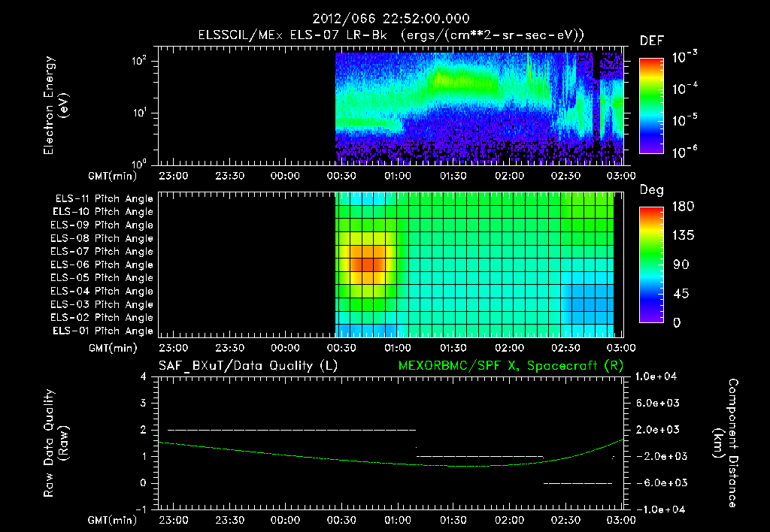Screen dimensions: 770x532
Task: Select the ELS-07 Pitch Angle row label
Action: coord(102,251)
